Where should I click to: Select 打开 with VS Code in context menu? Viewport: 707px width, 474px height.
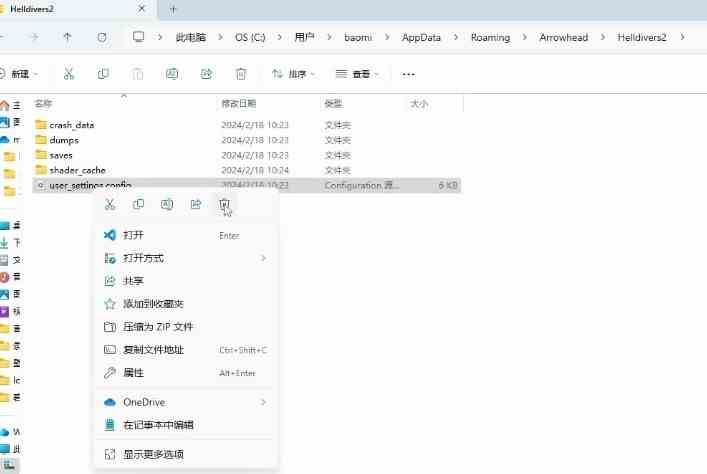[185, 235]
